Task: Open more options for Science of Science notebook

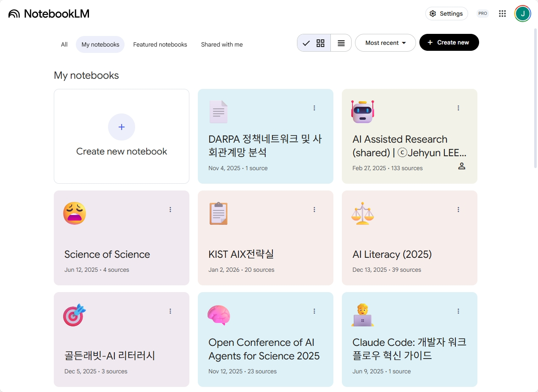Action: [170, 210]
